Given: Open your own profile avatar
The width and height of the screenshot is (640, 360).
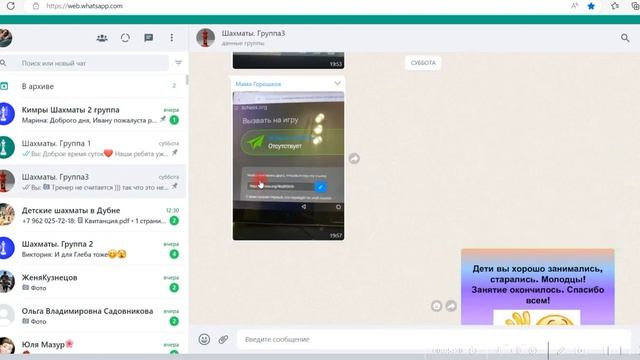Looking at the screenshot, I should click(x=5, y=38).
